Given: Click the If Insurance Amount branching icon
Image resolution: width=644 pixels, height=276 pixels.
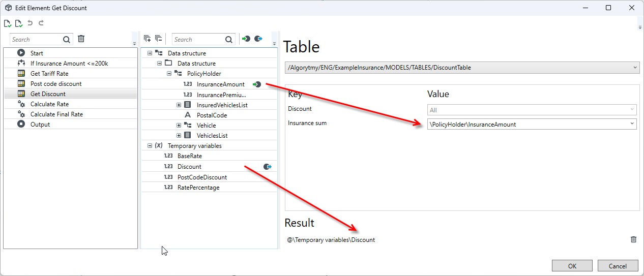Looking at the screenshot, I should pyautogui.click(x=21, y=63).
